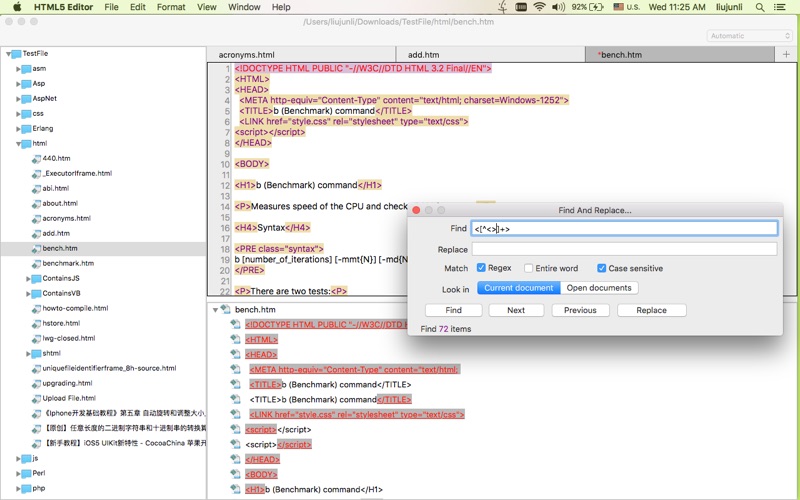The image size is (800, 500).
Task: Collapse bench.htm search results group
Action: (x=215, y=310)
